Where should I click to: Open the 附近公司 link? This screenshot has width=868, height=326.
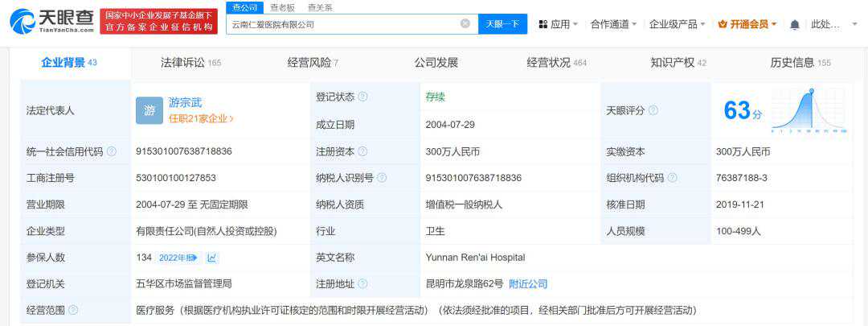528,284
